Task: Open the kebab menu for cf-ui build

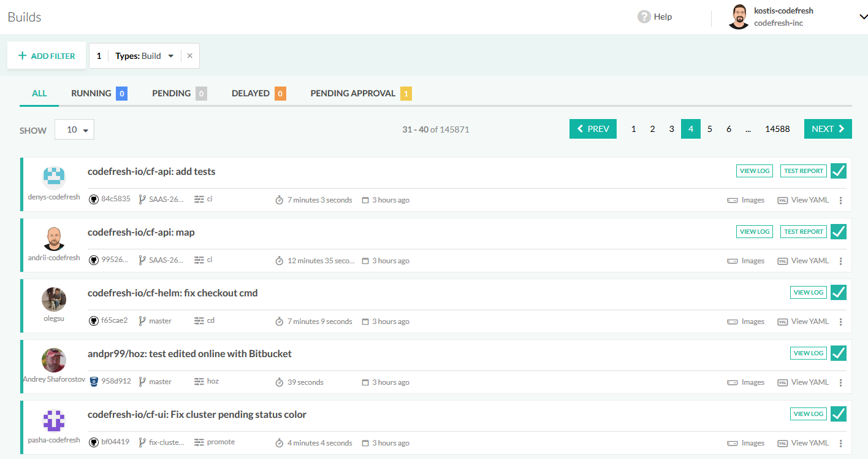Action: [840, 443]
